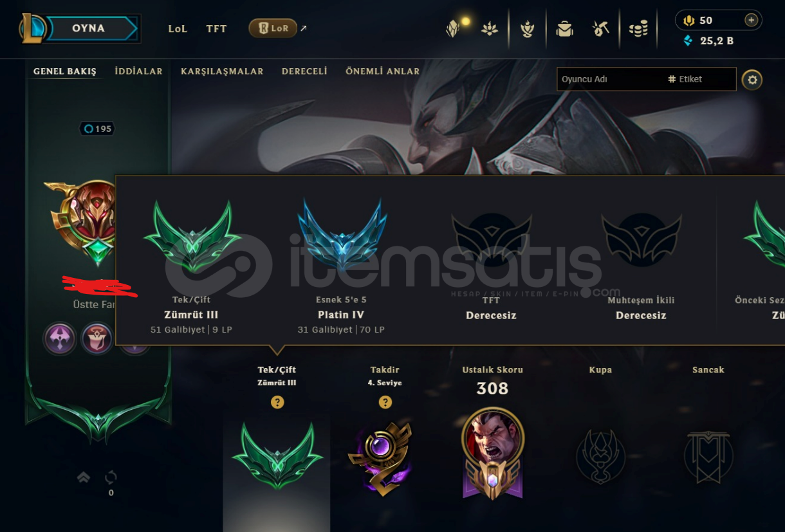The width and height of the screenshot is (785, 532).
Task: Open the settings gear beside player search
Action: pyautogui.click(x=752, y=80)
